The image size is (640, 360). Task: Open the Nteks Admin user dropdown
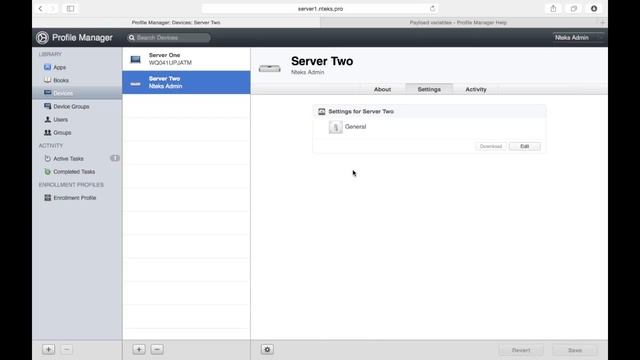(x=578, y=38)
